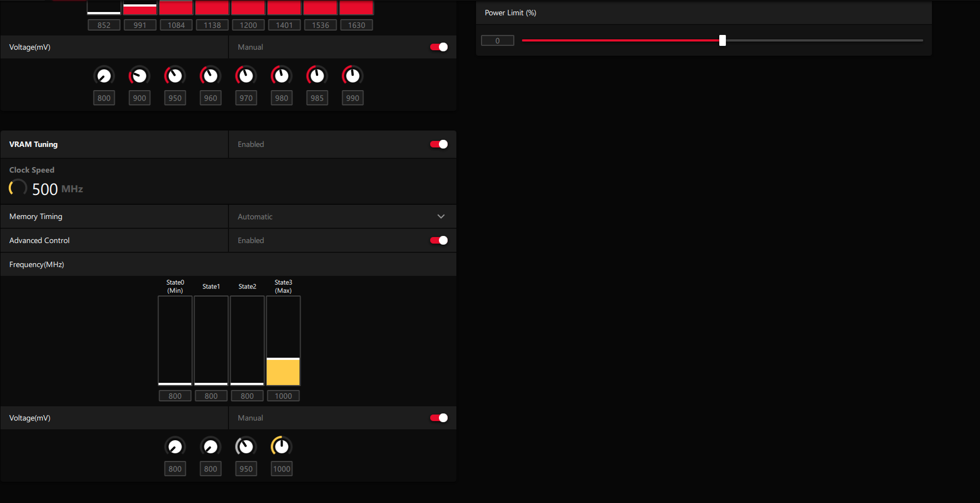
Task: Click State0 (Min) frequency bar
Action: click(175, 341)
